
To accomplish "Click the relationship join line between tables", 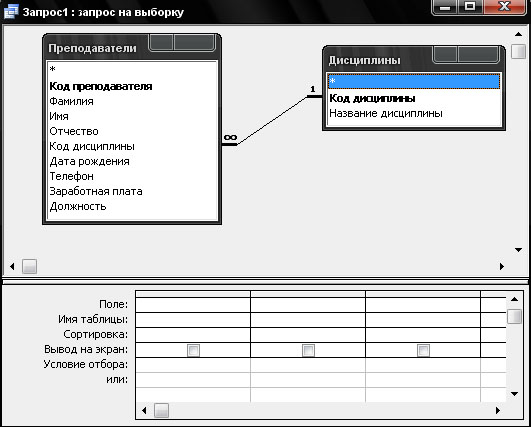I will pyautogui.click(x=272, y=121).
